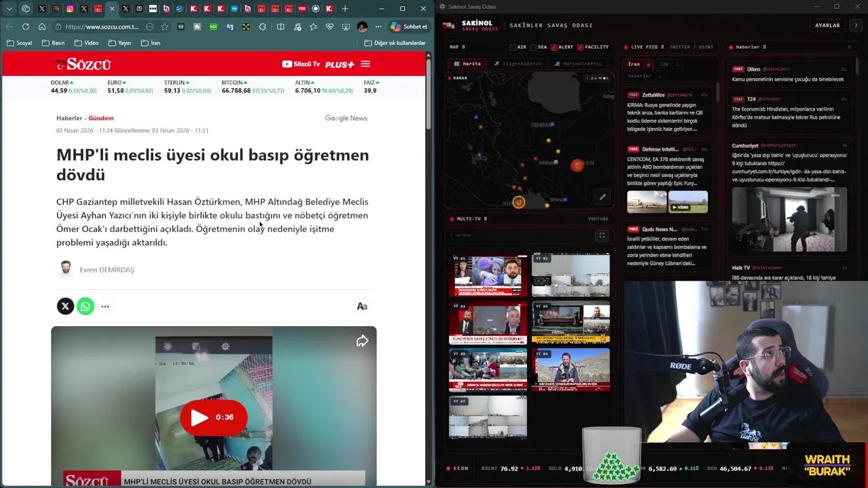Viewport: 868px width, 488px height.
Task: Reload the Sözcü page
Action: click(26, 26)
